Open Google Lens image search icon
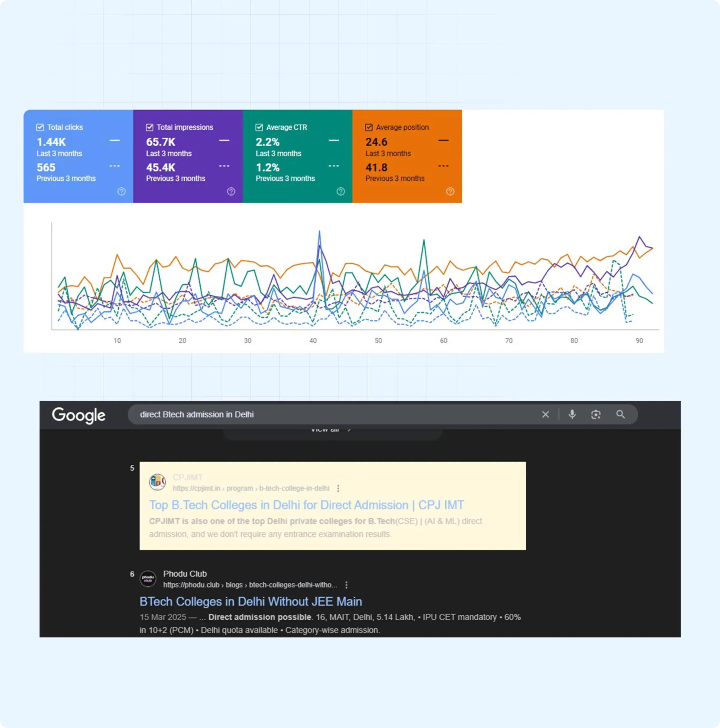This screenshot has height=728, width=720. coord(596,415)
